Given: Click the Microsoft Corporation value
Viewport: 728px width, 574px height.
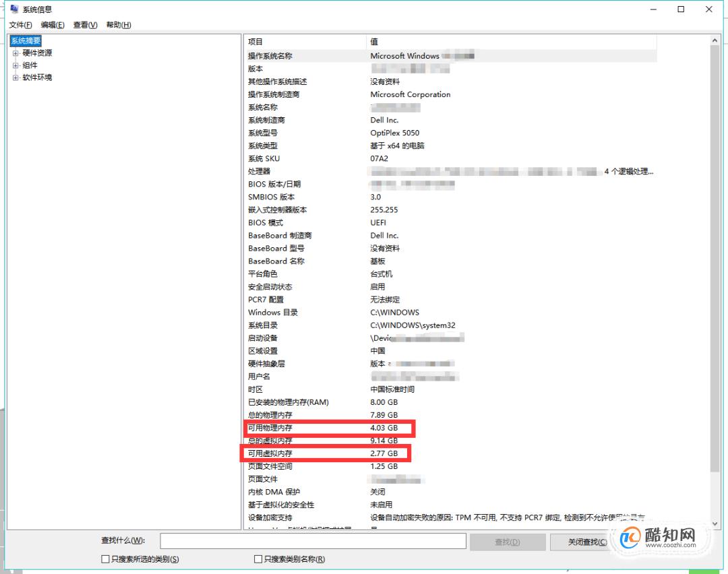Looking at the screenshot, I should click(x=411, y=94).
